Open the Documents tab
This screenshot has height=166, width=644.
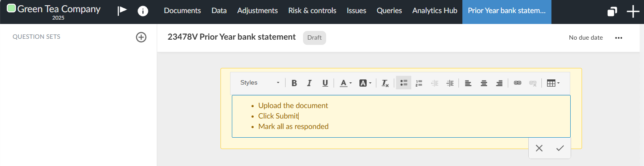click(183, 11)
